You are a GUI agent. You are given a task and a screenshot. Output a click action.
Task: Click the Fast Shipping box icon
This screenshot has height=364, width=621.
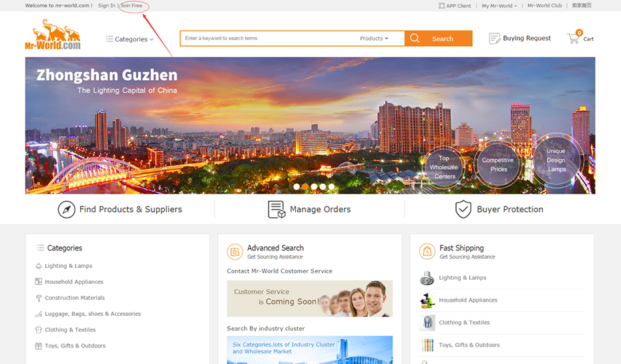[x=427, y=252]
